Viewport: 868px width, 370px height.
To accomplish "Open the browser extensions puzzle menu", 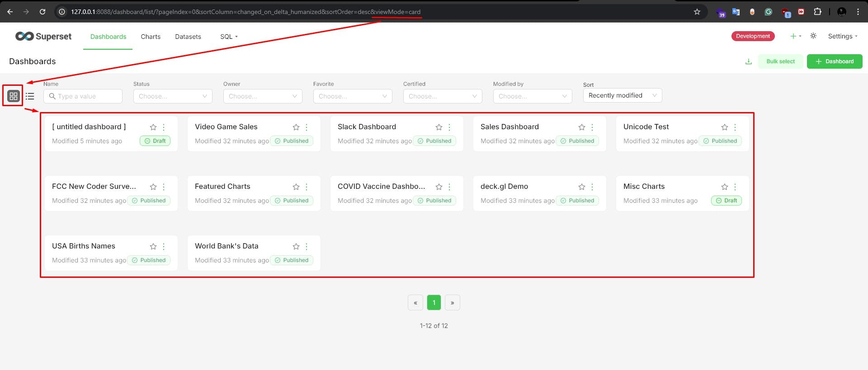I will [x=817, y=12].
